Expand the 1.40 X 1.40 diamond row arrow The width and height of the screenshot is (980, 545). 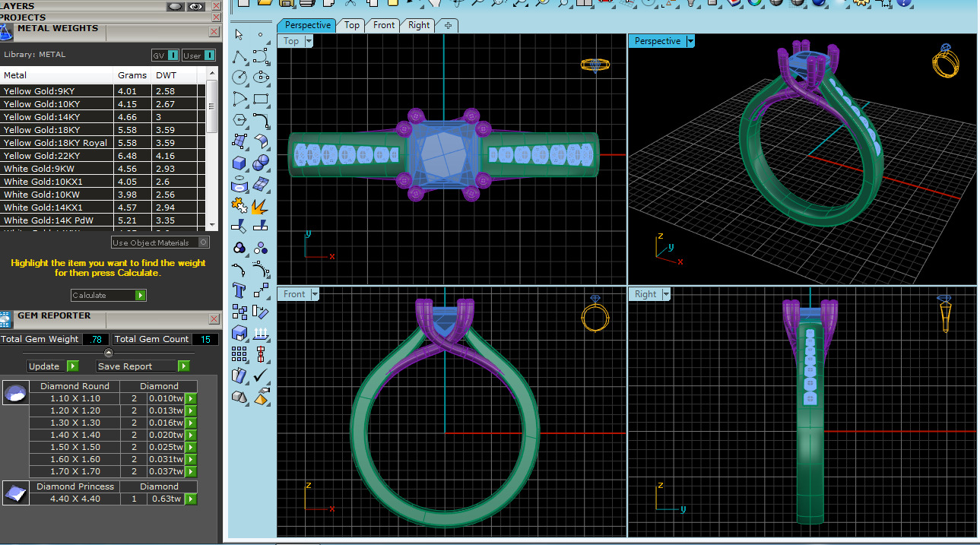(192, 435)
